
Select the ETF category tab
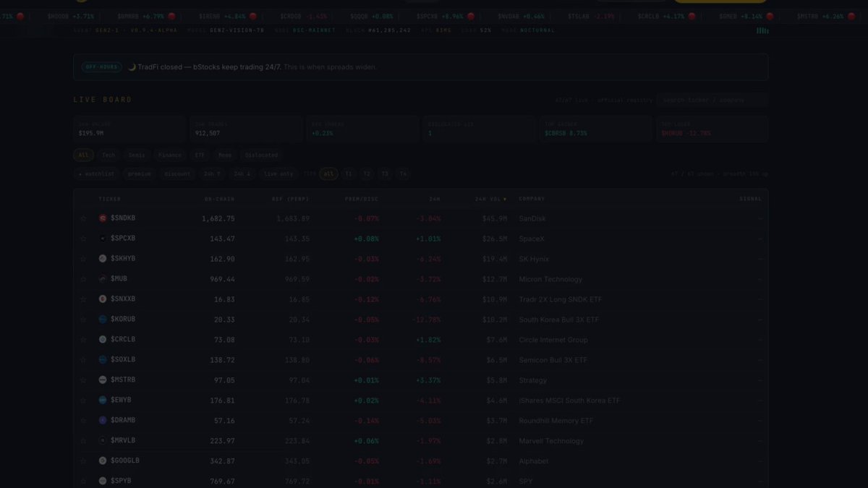[200, 155]
